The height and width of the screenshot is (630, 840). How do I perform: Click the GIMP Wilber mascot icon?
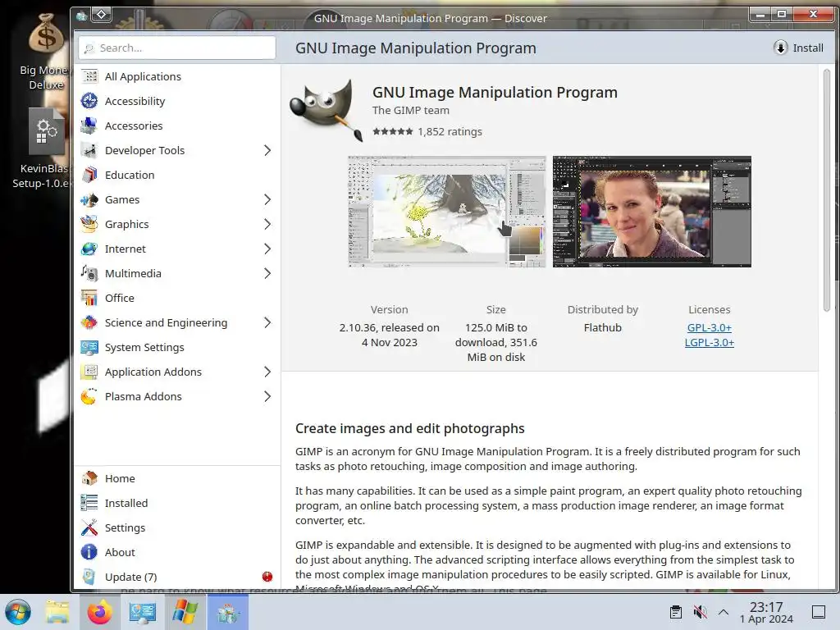point(327,110)
